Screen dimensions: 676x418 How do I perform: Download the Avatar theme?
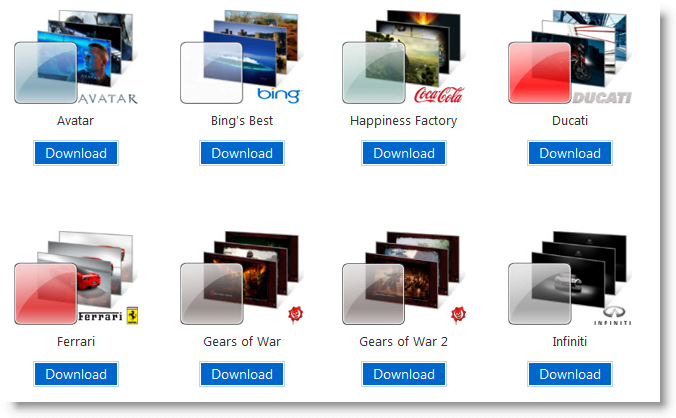point(76,153)
